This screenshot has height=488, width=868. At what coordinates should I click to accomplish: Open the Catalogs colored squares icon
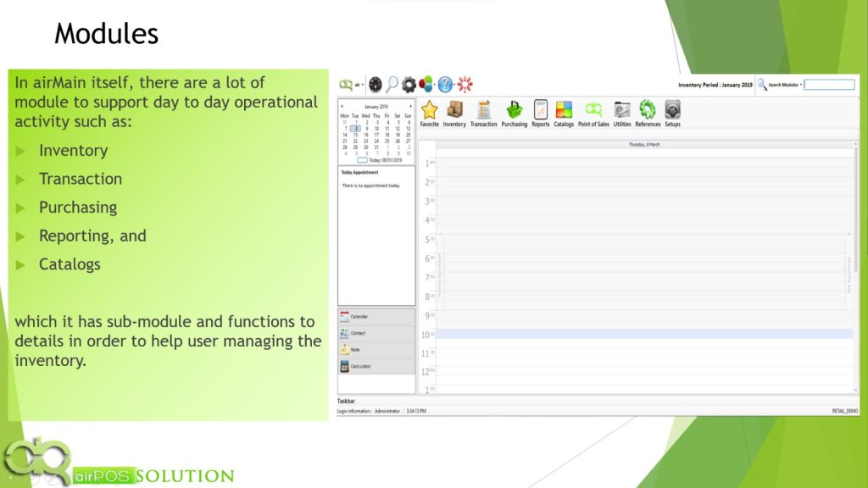pyautogui.click(x=564, y=110)
